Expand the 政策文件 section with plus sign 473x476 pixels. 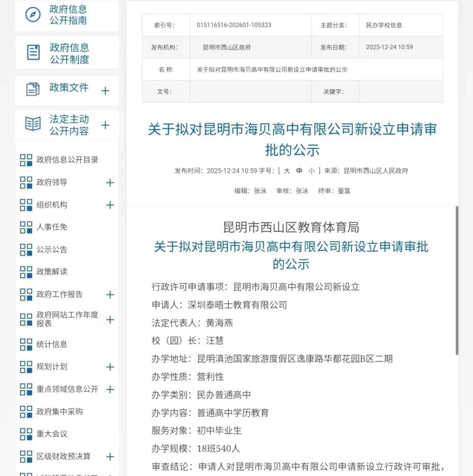[x=105, y=91]
